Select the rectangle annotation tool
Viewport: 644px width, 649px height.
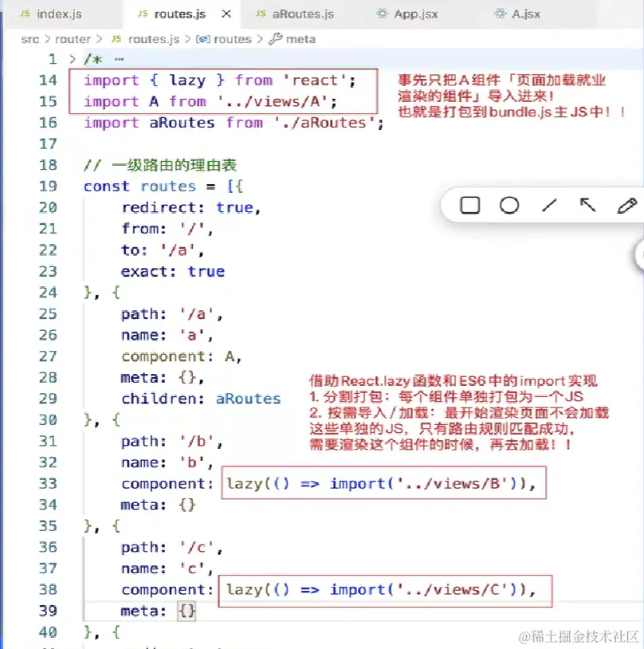[x=470, y=205]
